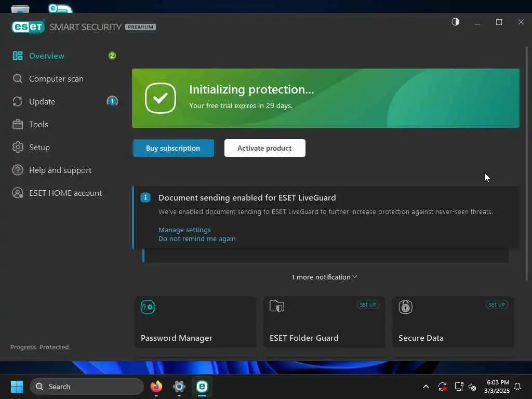Click the protection status checkmark icon
This screenshot has height=399, width=532.
[x=161, y=98]
